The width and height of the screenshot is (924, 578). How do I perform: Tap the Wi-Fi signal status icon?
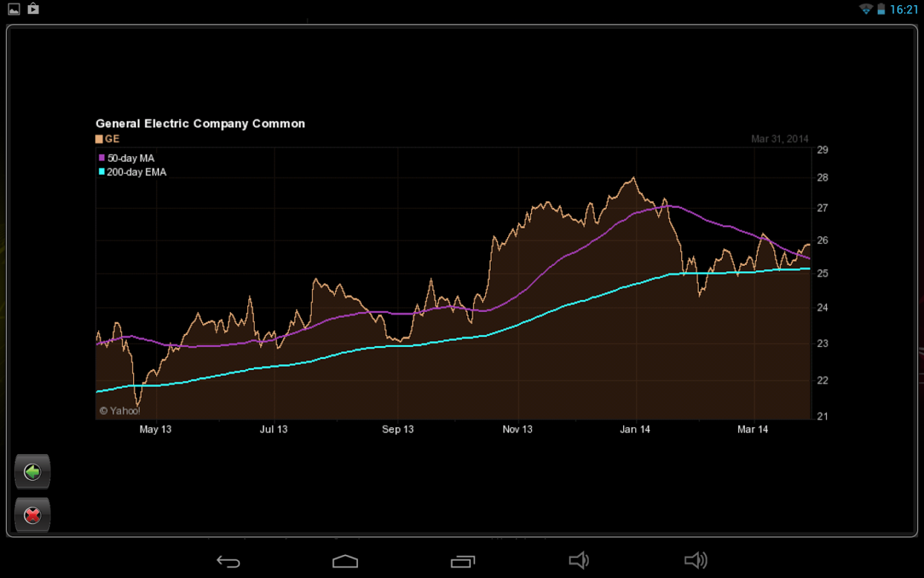coord(866,9)
